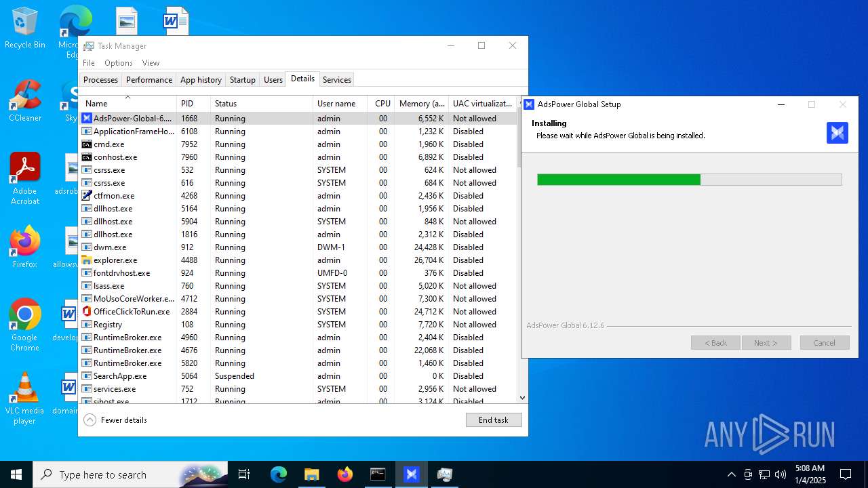Click the Task Manager title bar icon
This screenshot has width=868, height=488.
[x=89, y=46]
